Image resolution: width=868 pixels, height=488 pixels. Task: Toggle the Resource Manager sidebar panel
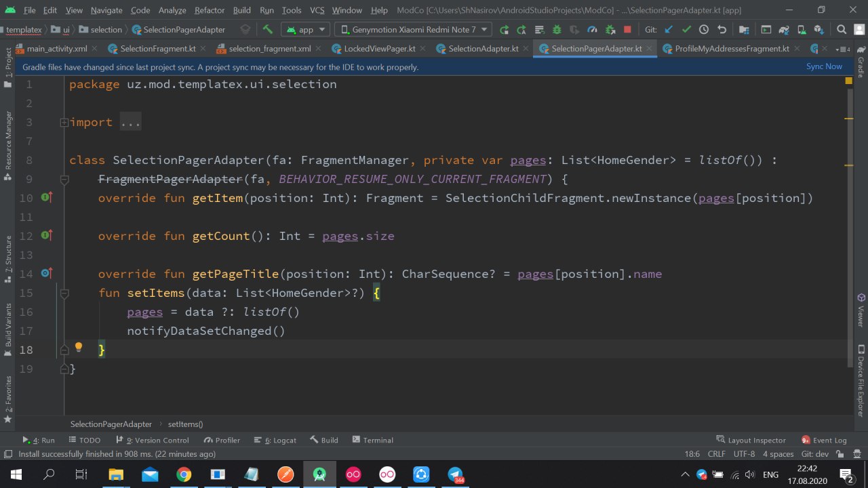pos(8,146)
